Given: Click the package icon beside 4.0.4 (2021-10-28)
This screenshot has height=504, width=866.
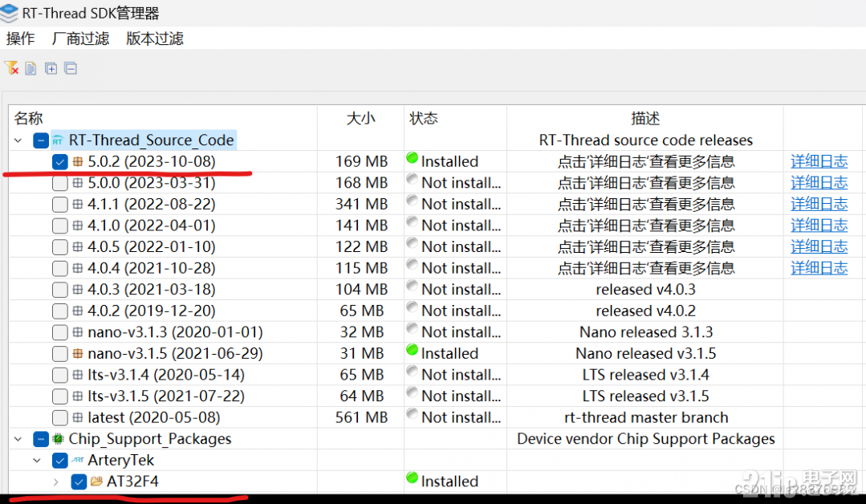Looking at the screenshot, I should coord(78,268).
